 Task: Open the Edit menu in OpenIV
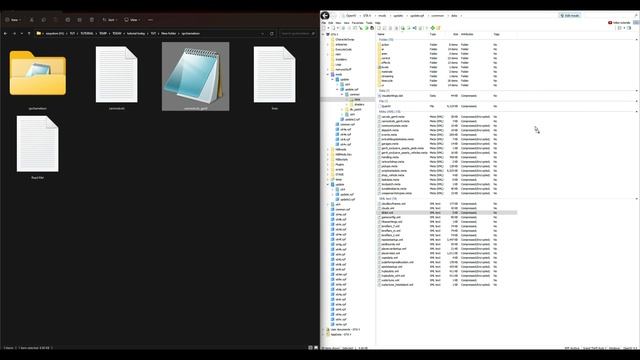(x=331, y=23)
